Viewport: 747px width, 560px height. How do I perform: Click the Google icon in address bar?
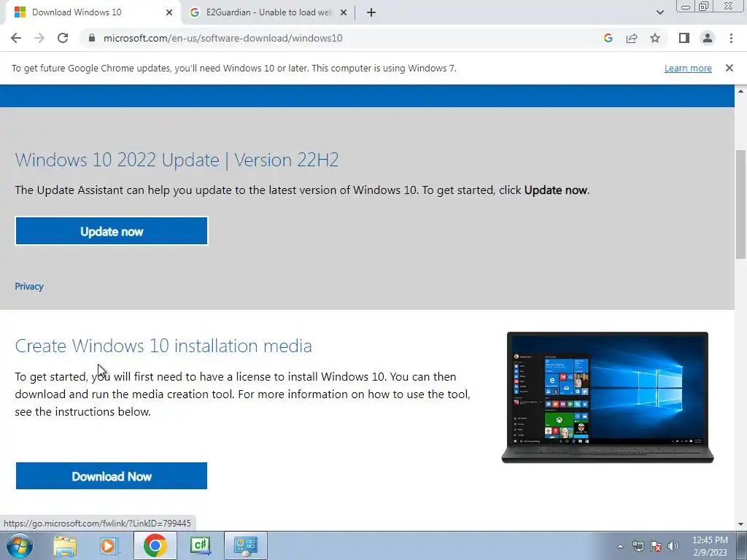[608, 38]
